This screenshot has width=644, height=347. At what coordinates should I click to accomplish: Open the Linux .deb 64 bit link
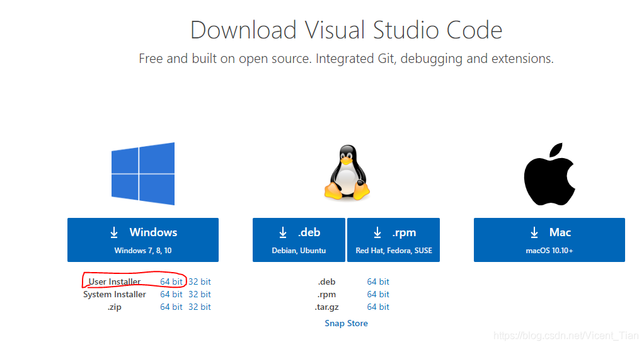(x=378, y=282)
